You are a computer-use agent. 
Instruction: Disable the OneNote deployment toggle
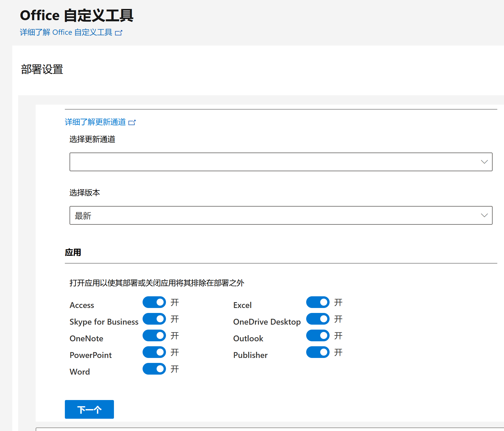pos(154,335)
